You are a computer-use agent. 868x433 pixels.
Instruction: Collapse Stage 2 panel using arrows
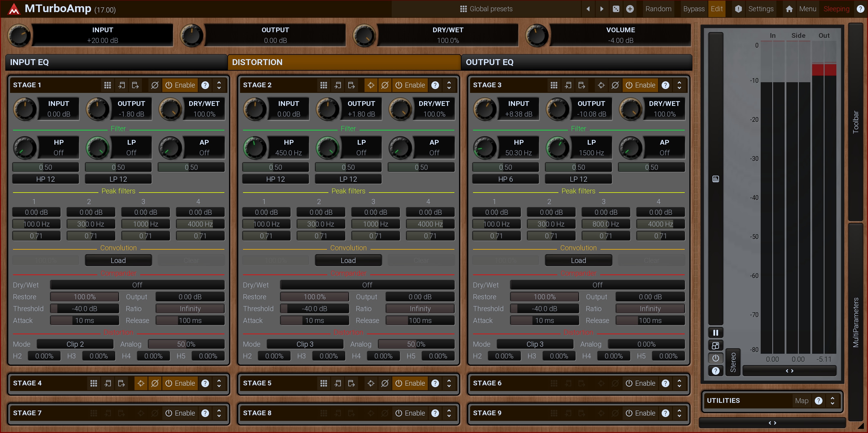(x=449, y=85)
